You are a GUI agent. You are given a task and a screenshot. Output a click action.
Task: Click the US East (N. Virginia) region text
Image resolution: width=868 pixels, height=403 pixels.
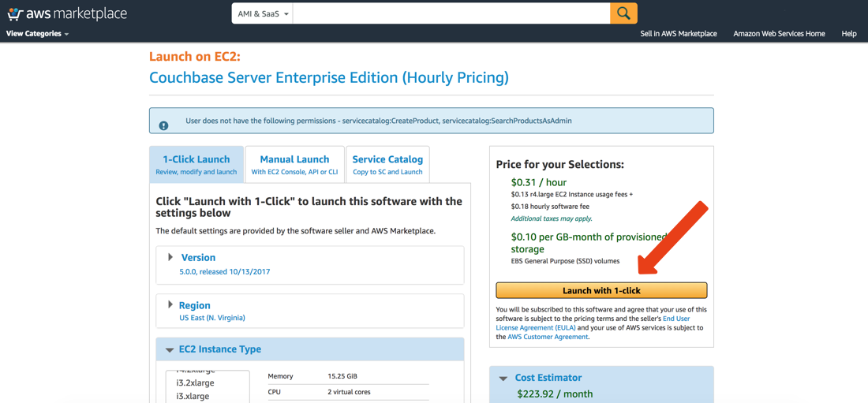(212, 319)
